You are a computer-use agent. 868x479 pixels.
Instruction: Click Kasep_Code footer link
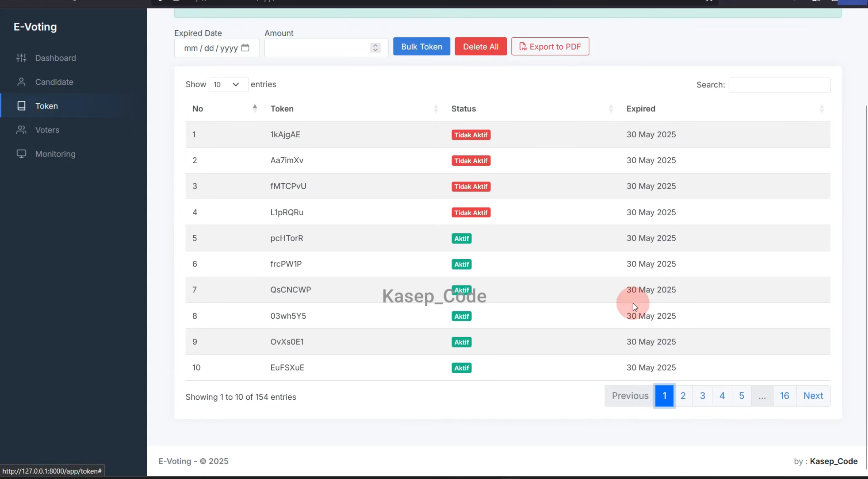tap(834, 461)
